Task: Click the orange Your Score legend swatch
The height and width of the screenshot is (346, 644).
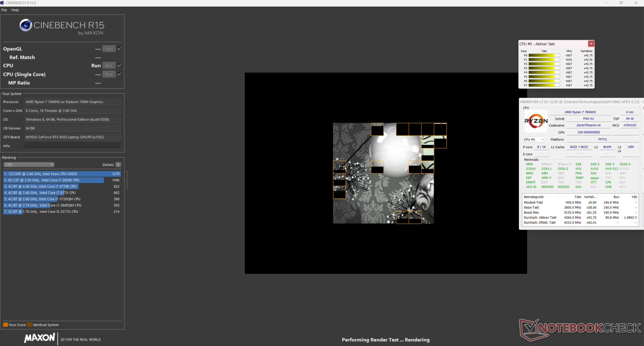Action: (x=5, y=325)
